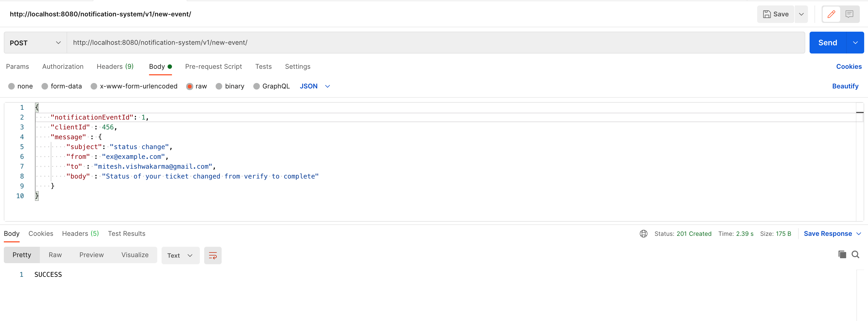Switch to the pencil edit mode icon
The image size is (868, 321).
[x=831, y=14]
